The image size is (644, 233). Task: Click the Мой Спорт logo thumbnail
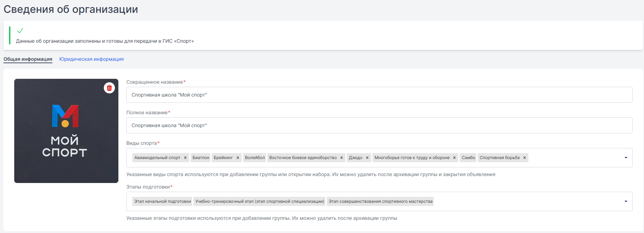click(x=66, y=131)
